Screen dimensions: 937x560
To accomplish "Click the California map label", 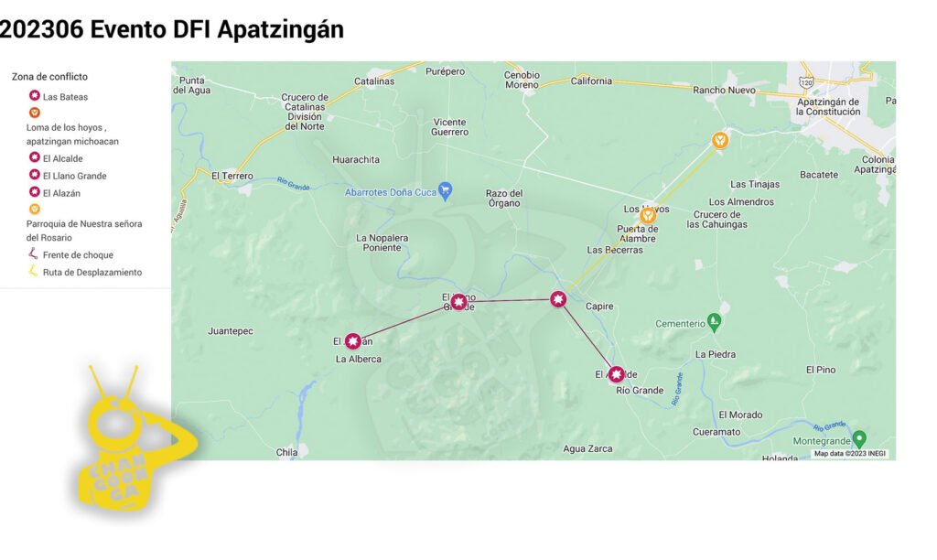I will (591, 81).
